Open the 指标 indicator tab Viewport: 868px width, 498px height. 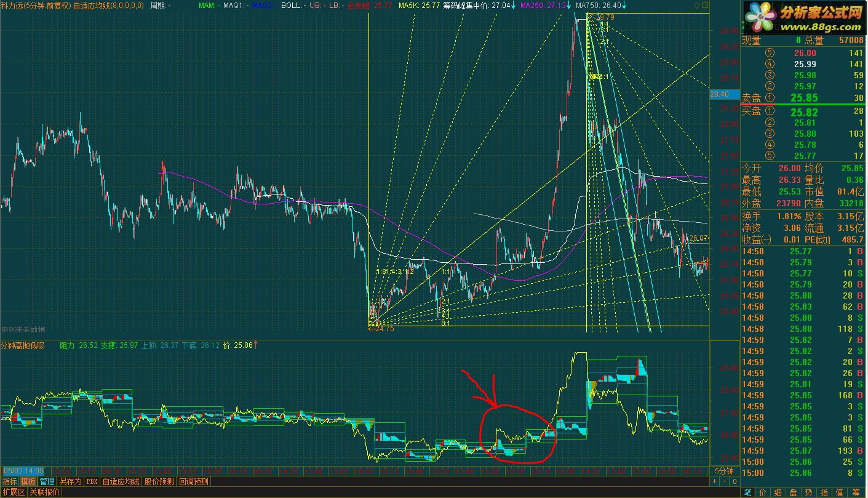click(9, 481)
